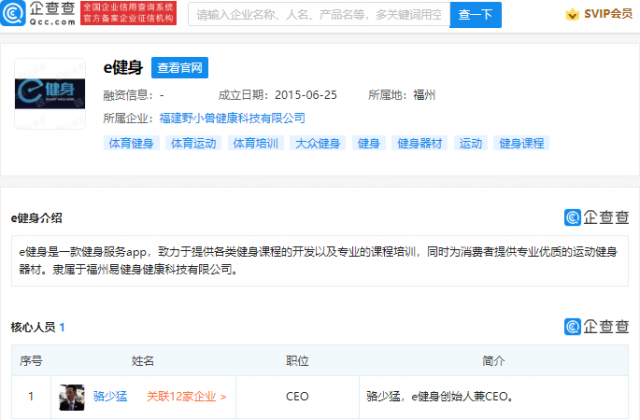640x420 pixels.
Task: Click the 姓名 column header
Action: (x=142, y=361)
